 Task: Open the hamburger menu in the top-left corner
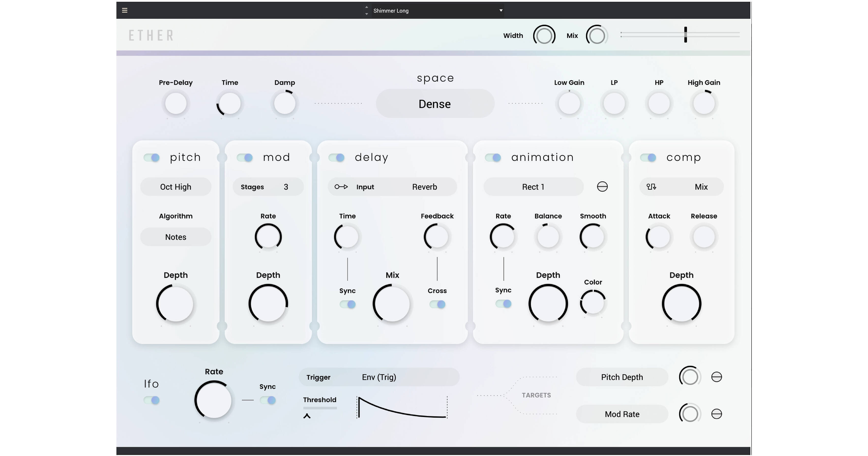(x=124, y=10)
